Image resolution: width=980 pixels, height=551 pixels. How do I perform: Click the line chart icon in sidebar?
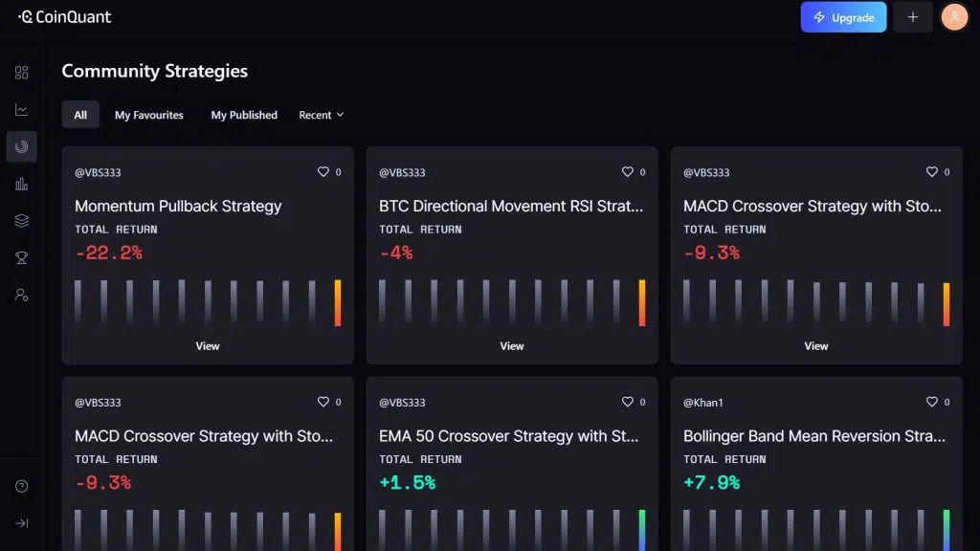[21, 110]
